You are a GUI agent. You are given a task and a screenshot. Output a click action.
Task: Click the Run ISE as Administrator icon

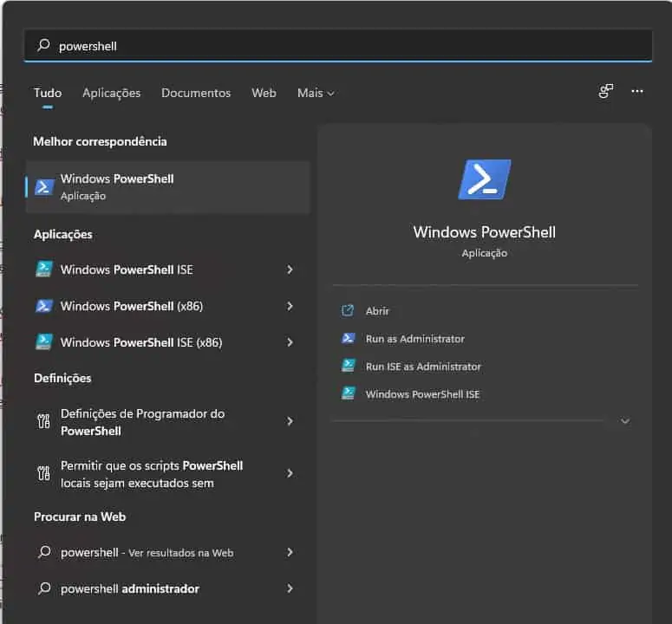(x=349, y=367)
